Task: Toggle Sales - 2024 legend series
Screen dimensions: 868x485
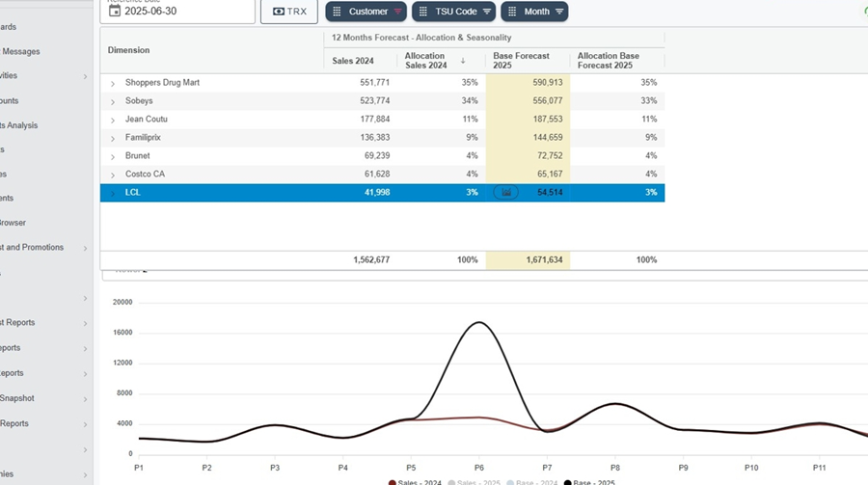Action: point(415,482)
